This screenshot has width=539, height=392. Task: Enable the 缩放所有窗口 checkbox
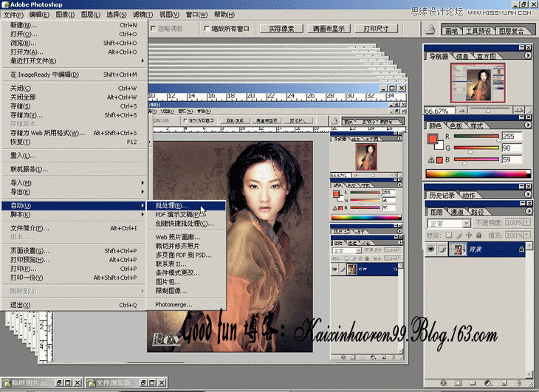tap(207, 29)
